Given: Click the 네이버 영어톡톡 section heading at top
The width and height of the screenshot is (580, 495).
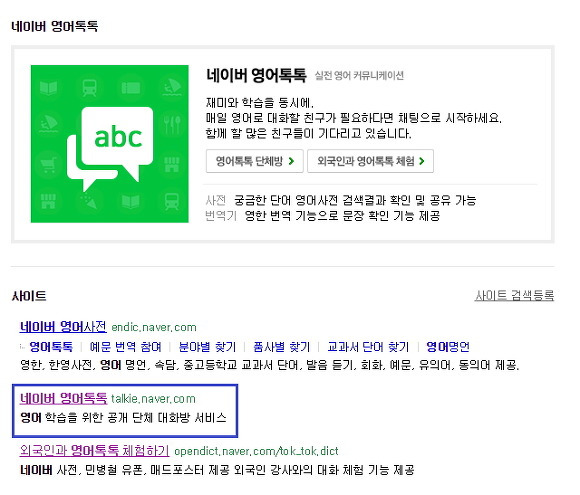Looking at the screenshot, I should (55, 26).
